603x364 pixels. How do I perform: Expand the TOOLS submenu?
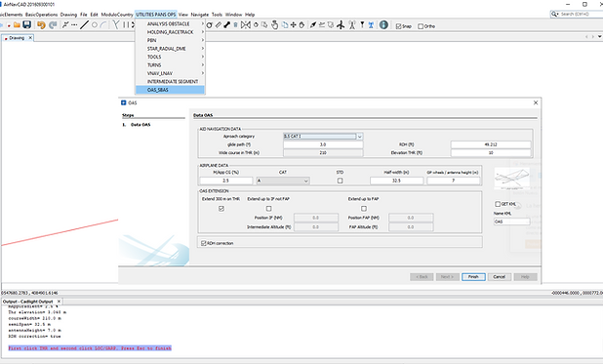coord(170,57)
